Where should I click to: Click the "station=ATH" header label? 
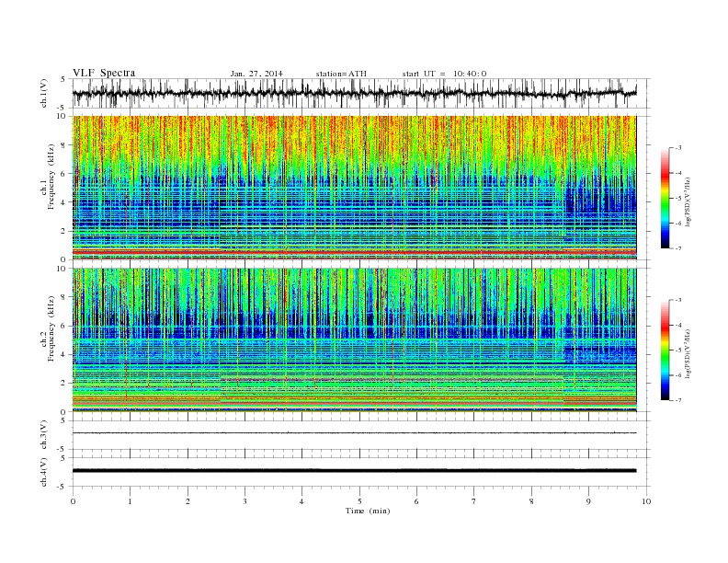pos(341,74)
